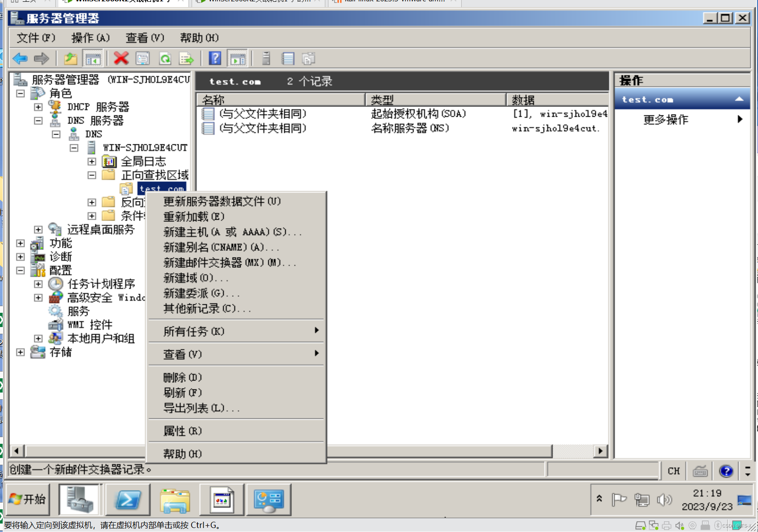Viewport: 758px width, 532px height.
Task: Choose 新建主机(A 或 AAAA) from context menu
Action: coord(237,232)
